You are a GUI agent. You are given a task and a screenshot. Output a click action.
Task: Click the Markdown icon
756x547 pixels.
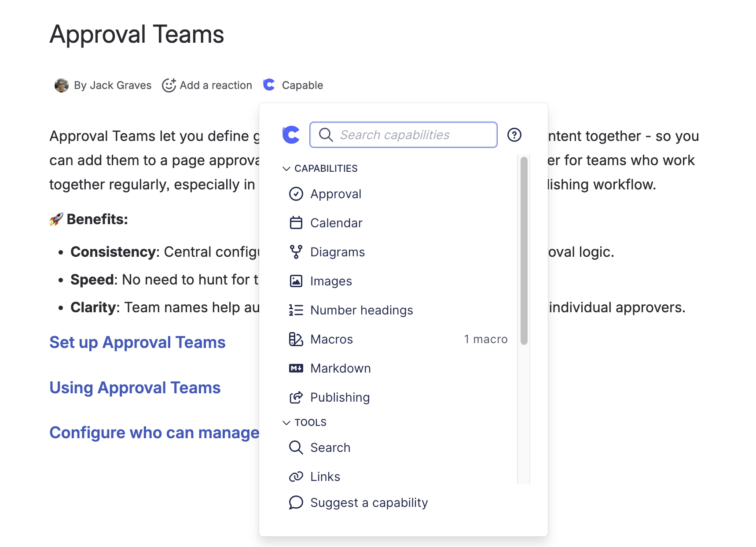point(296,368)
